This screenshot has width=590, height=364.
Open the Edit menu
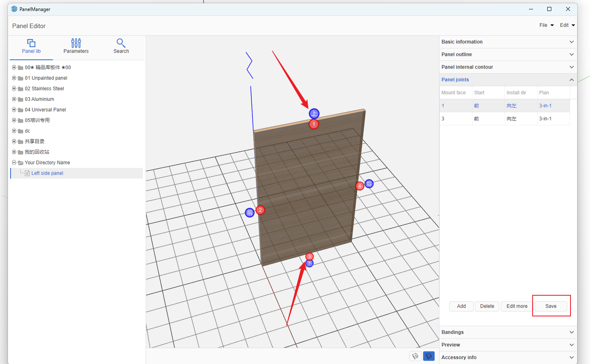click(x=567, y=25)
